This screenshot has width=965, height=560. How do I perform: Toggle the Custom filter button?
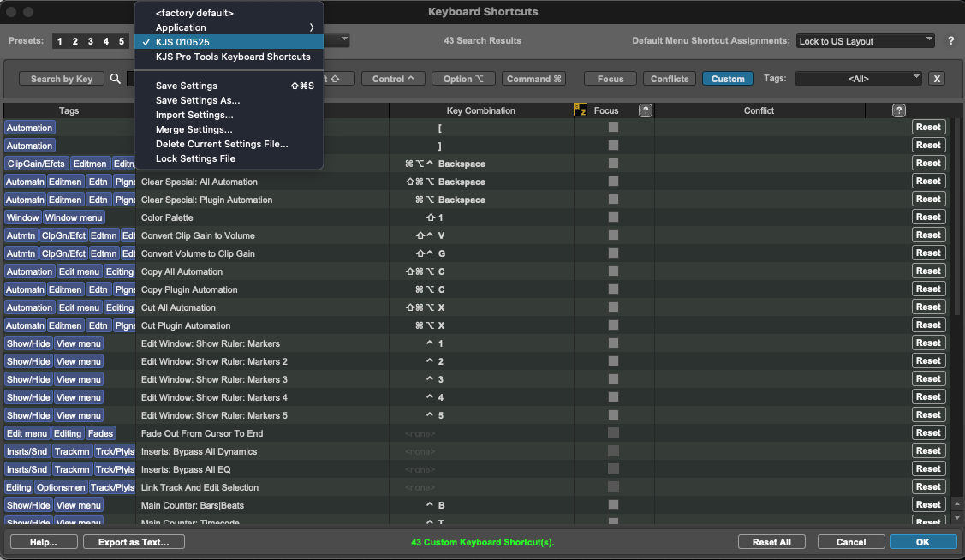728,79
